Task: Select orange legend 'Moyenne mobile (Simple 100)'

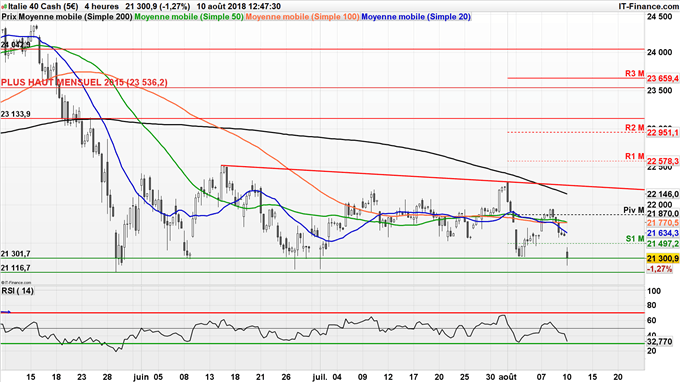Action: pyautogui.click(x=302, y=17)
